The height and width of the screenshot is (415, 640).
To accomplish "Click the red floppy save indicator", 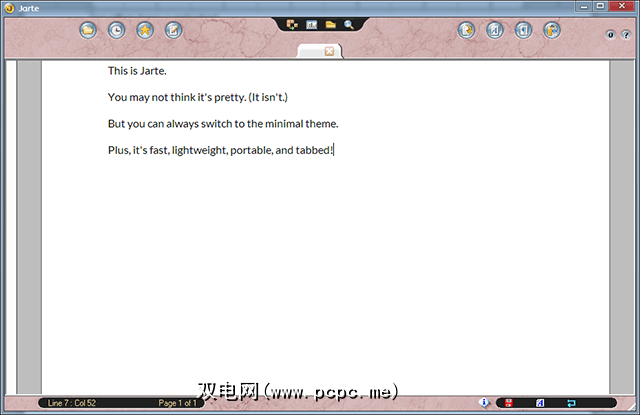I will pos(509,403).
